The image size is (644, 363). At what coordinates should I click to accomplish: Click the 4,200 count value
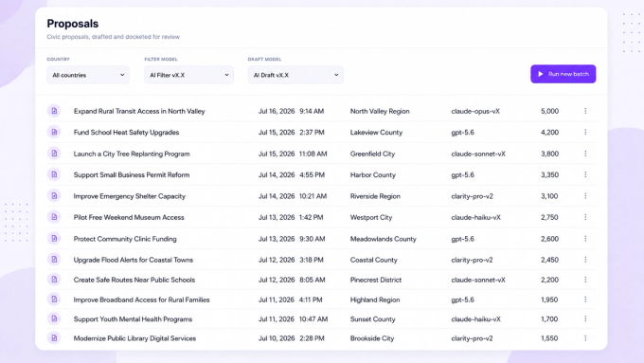[549, 133]
